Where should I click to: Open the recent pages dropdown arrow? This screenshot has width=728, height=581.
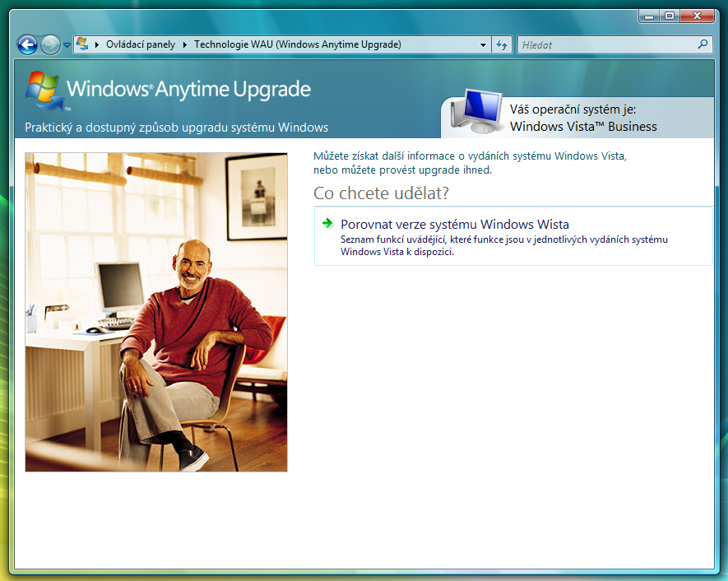click(67, 45)
